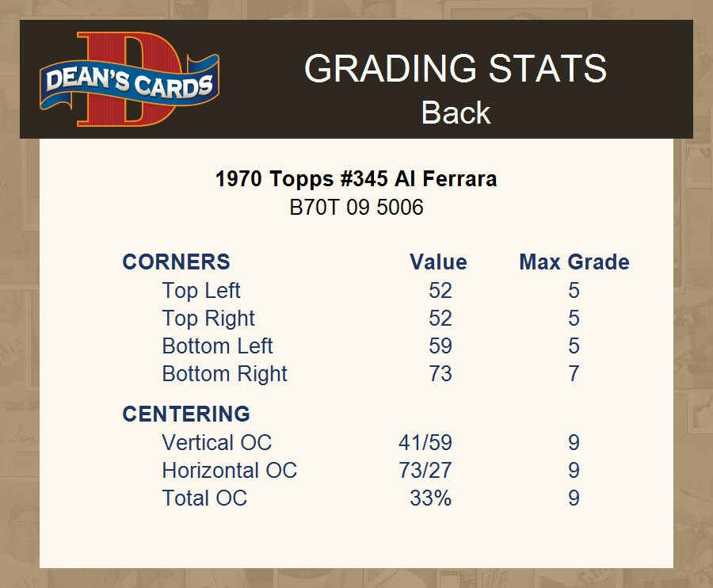Click the CENTERING section header
This screenshot has height=588, width=713.
click(x=186, y=414)
